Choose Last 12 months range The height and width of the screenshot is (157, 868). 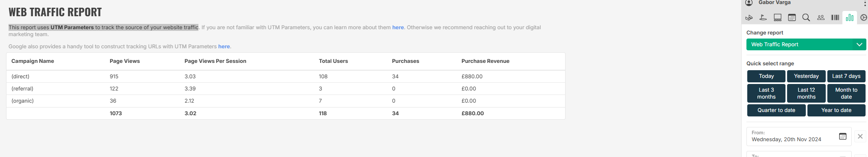[806, 93]
